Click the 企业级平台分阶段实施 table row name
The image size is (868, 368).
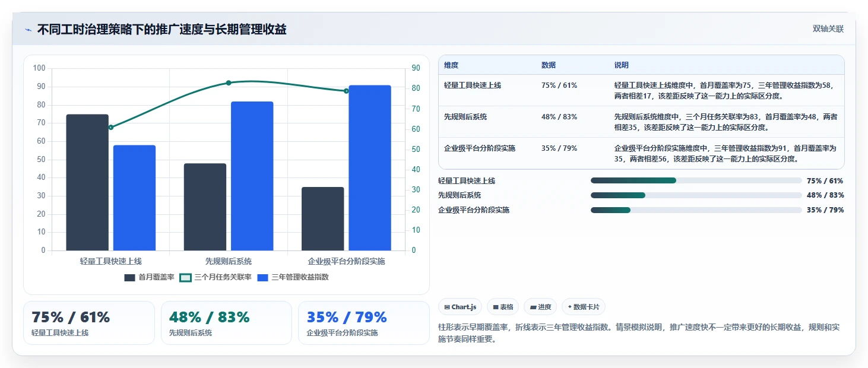click(480, 148)
